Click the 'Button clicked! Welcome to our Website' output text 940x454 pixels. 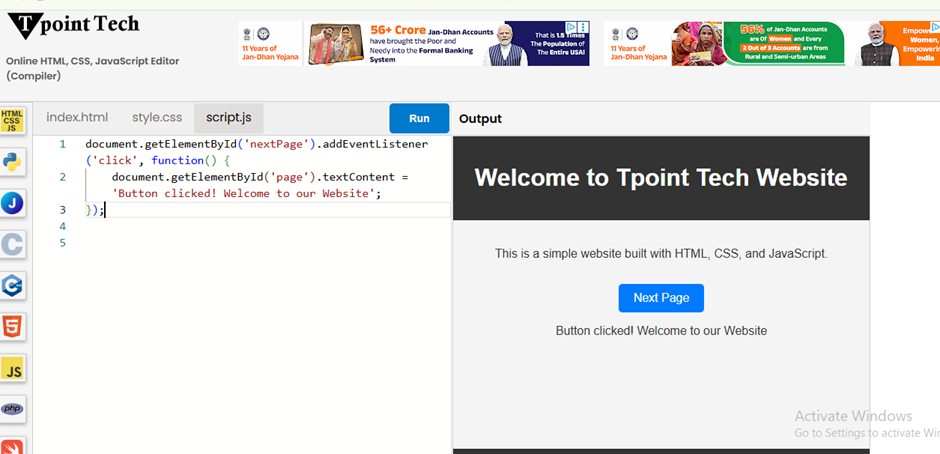tap(661, 330)
